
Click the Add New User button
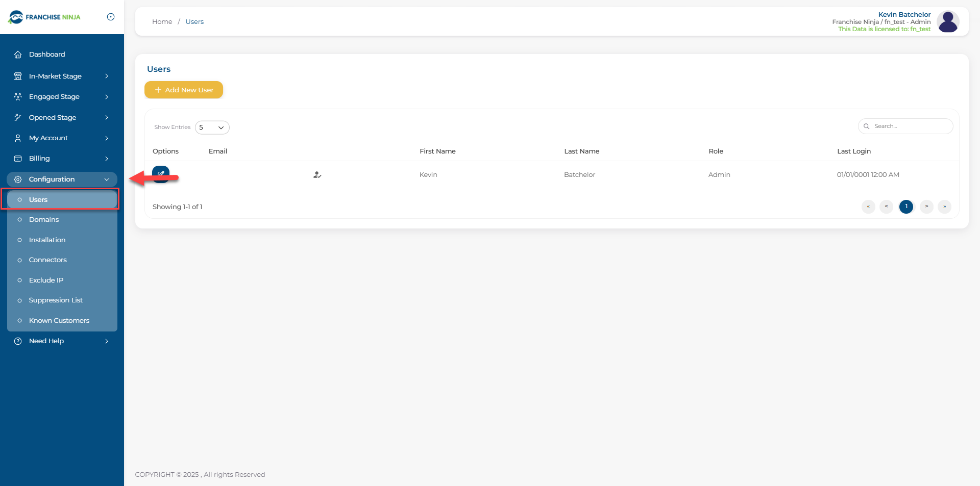pos(184,90)
